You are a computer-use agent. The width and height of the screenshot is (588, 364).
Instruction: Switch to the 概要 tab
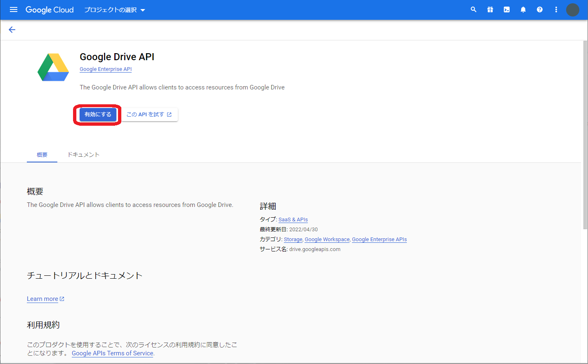coord(42,155)
